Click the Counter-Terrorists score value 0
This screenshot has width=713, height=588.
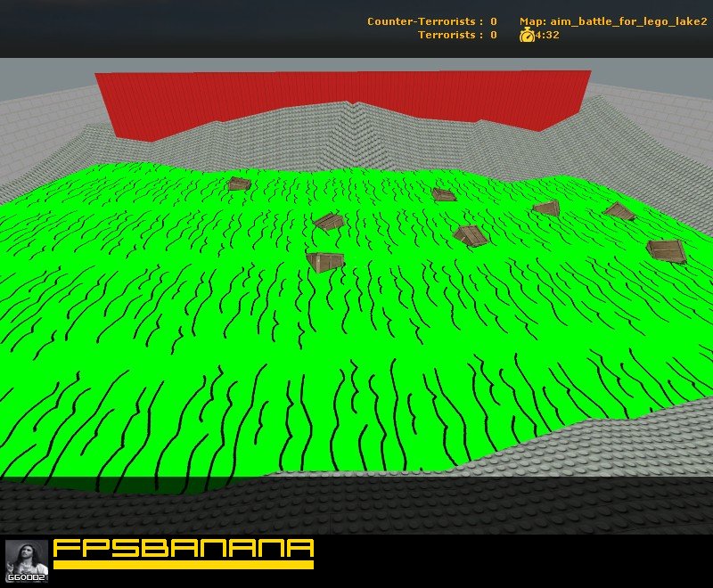pyautogui.click(x=494, y=21)
